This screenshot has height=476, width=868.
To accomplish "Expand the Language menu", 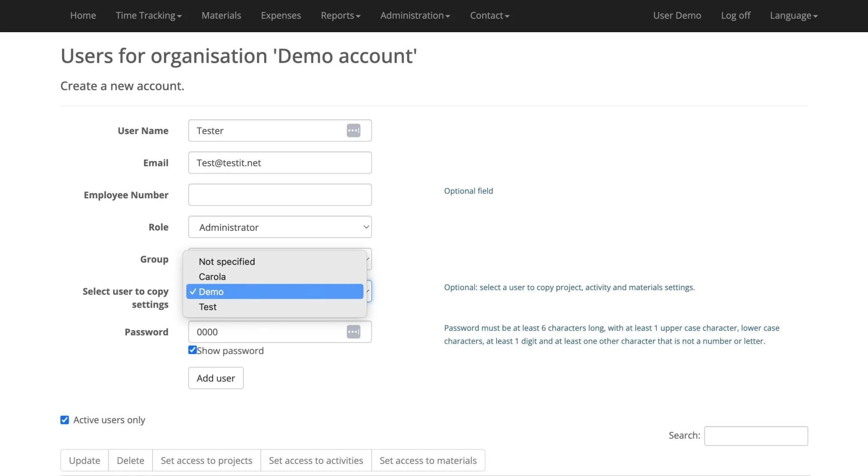I will tap(793, 16).
